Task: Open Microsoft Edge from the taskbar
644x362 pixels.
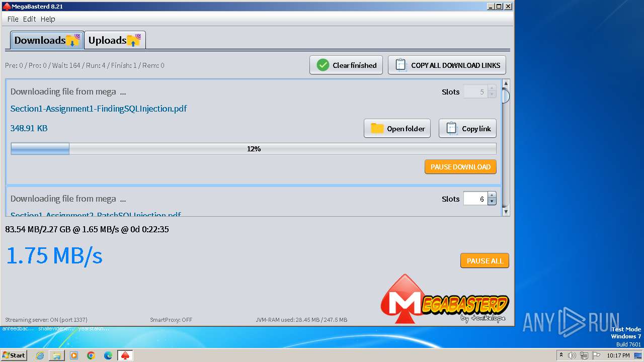Action: pyautogui.click(x=108, y=355)
